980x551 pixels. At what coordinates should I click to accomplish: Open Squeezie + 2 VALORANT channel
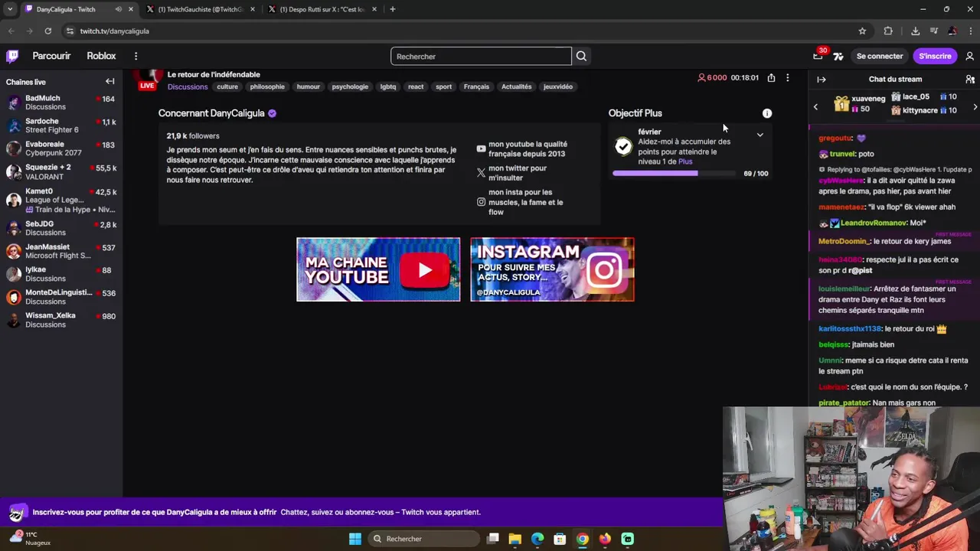(x=61, y=171)
